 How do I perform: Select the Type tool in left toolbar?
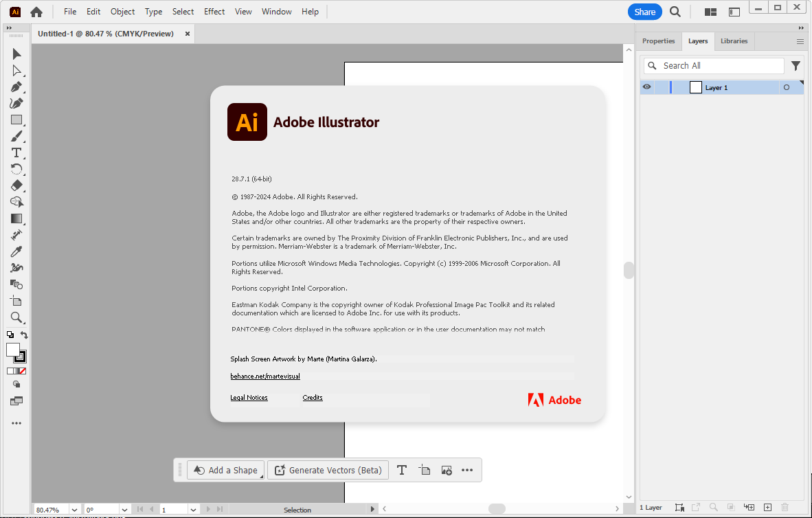[x=16, y=153]
